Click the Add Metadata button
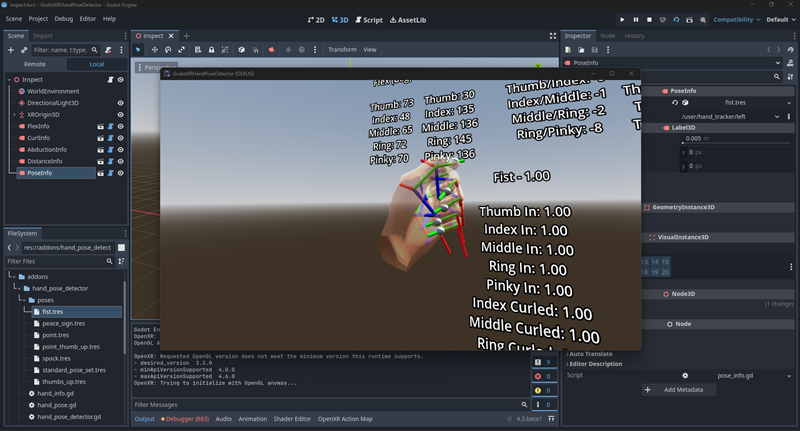This screenshot has width=800, height=431. coord(679,390)
